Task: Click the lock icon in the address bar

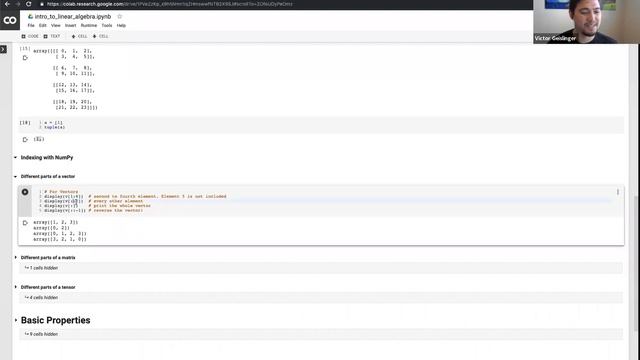Action: point(42,4)
